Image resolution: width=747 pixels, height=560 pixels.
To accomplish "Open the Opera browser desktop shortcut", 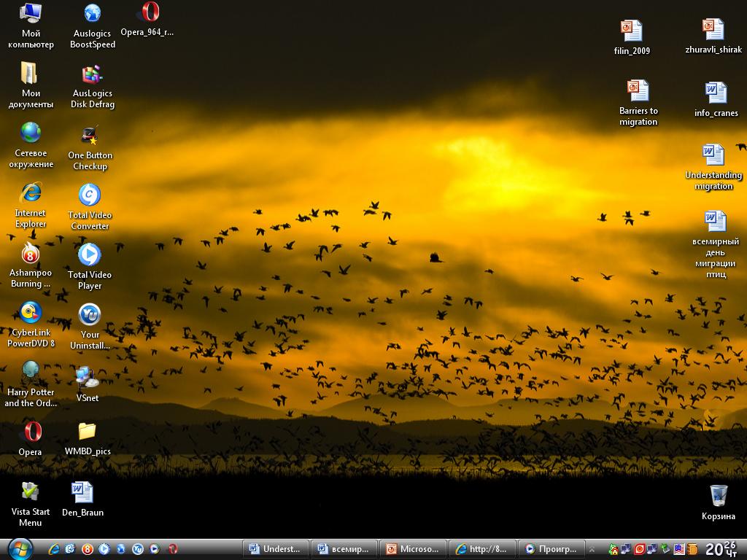I will [x=30, y=432].
